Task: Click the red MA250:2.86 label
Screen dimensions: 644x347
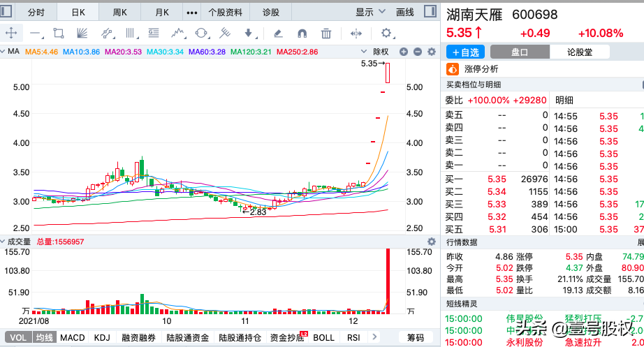Action: point(298,52)
